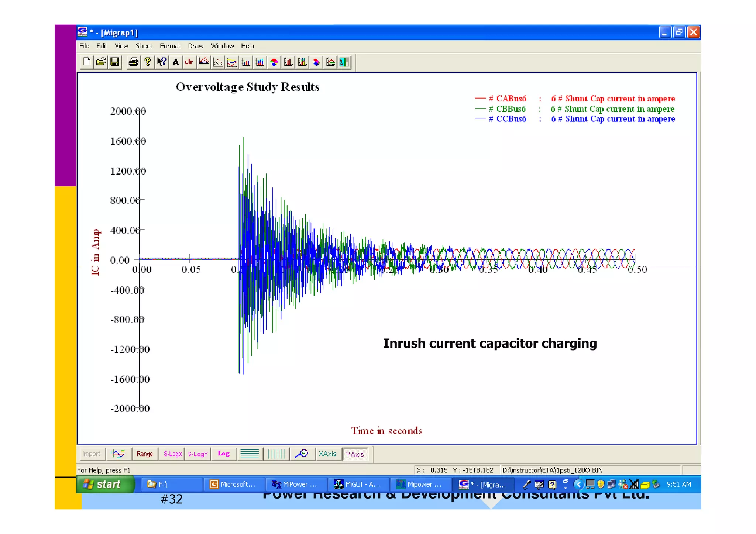This screenshot has width=756, height=534.
Task: Choose the thin bar chart icon
Action: tap(246, 62)
